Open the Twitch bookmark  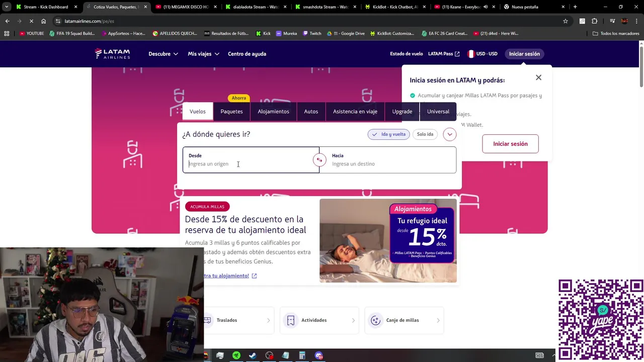coord(312,33)
